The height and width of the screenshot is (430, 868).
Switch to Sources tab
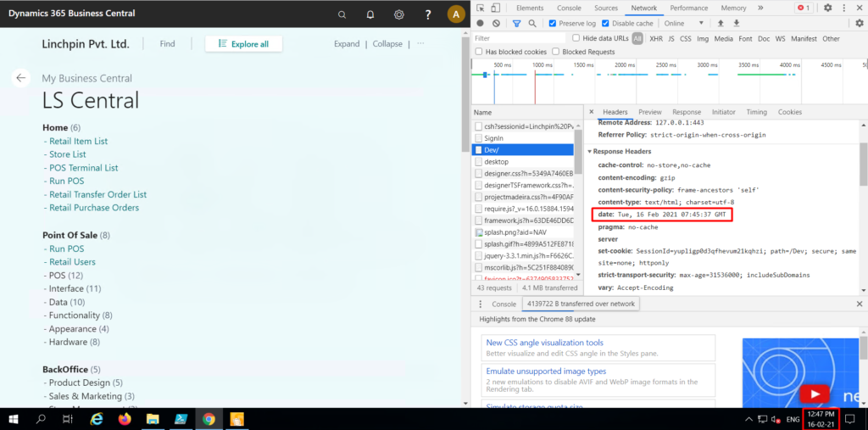(x=606, y=8)
